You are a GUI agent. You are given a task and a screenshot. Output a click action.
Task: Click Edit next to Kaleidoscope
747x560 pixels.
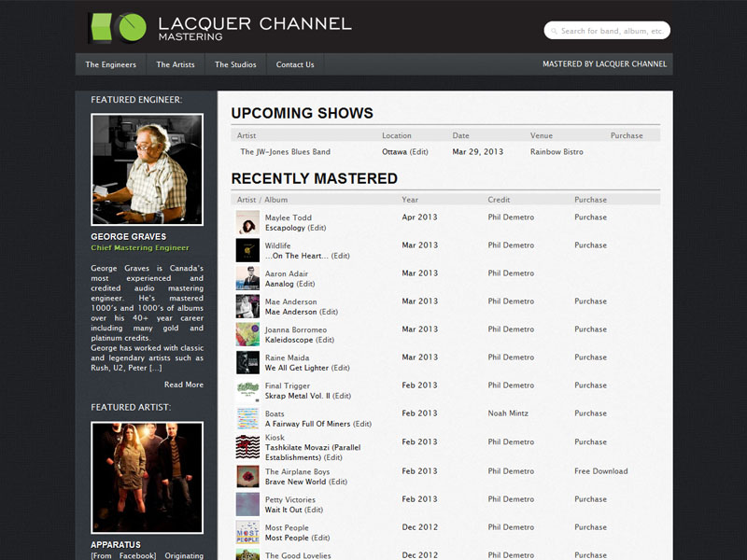(x=325, y=340)
